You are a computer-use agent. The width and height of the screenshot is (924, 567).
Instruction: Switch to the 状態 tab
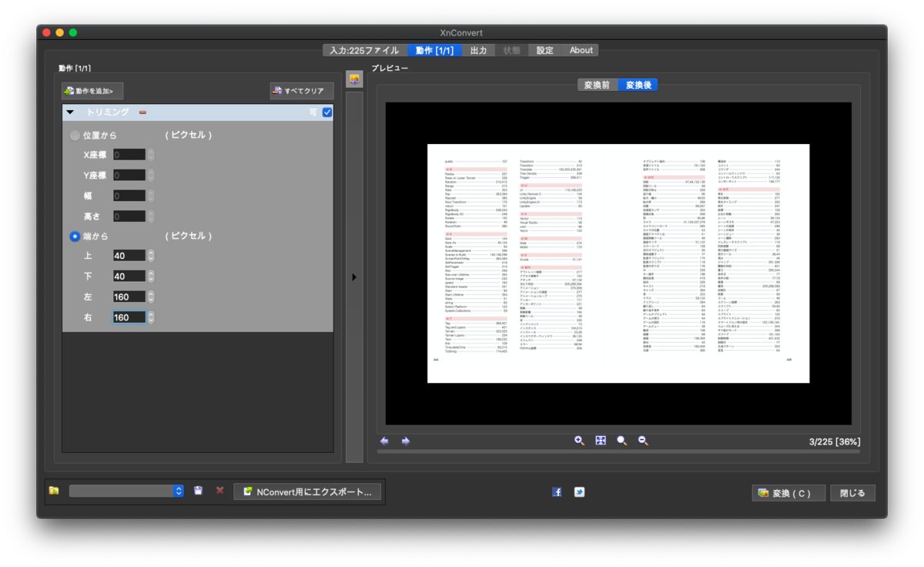click(512, 50)
